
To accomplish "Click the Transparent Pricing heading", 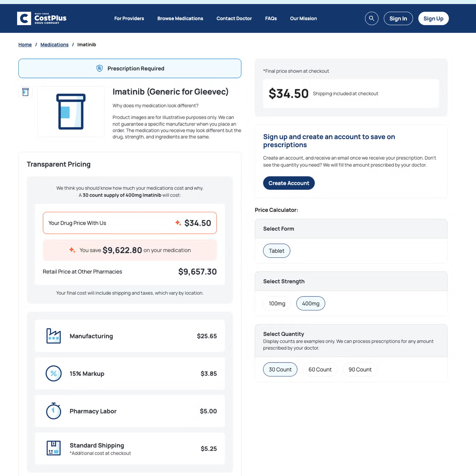I will coord(58,164).
